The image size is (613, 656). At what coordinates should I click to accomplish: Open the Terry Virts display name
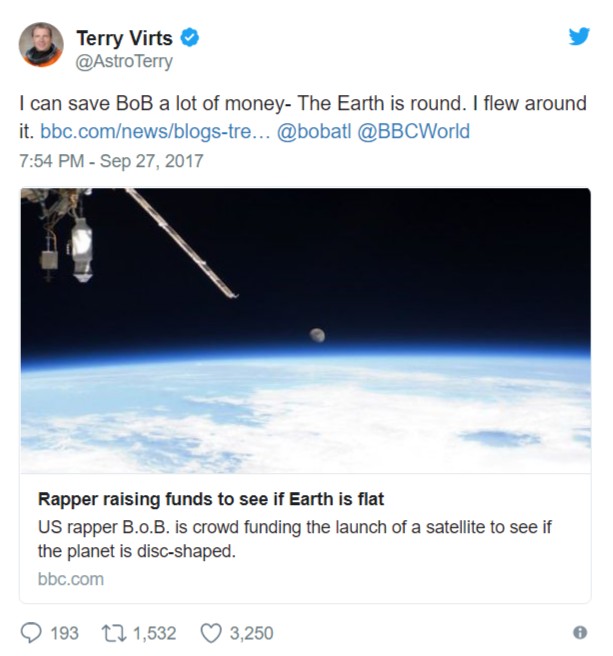tap(124, 38)
